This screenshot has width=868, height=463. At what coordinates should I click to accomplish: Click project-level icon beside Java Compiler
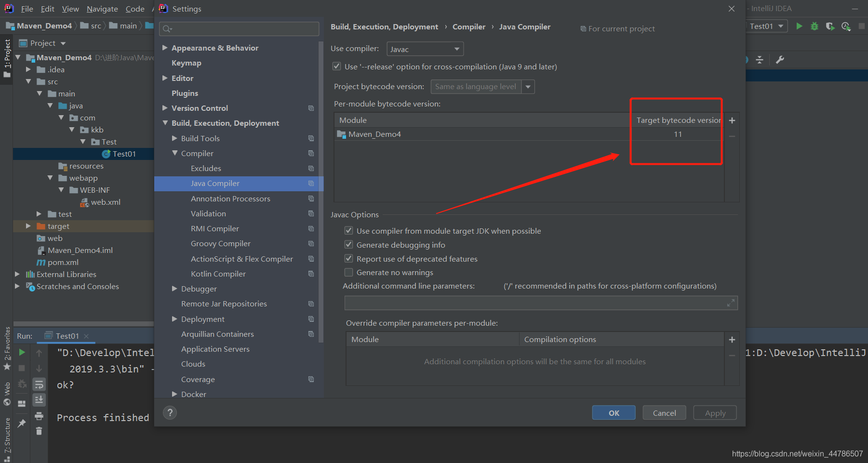tap(311, 184)
